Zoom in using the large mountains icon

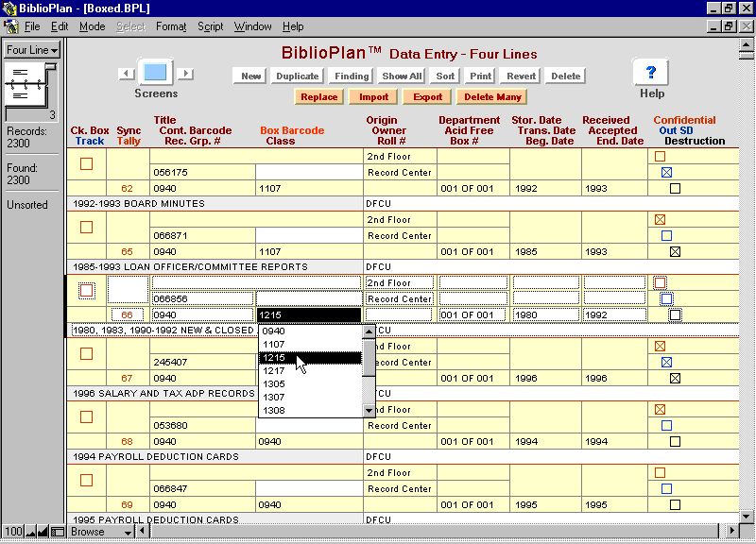[x=43, y=532]
